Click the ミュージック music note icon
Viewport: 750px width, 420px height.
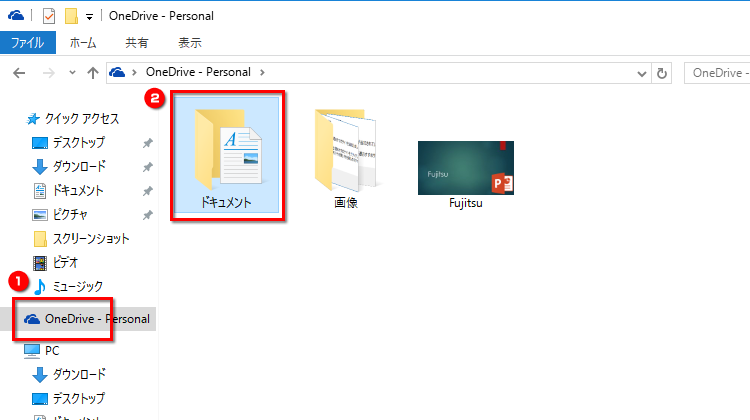pyautogui.click(x=40, y=287)
